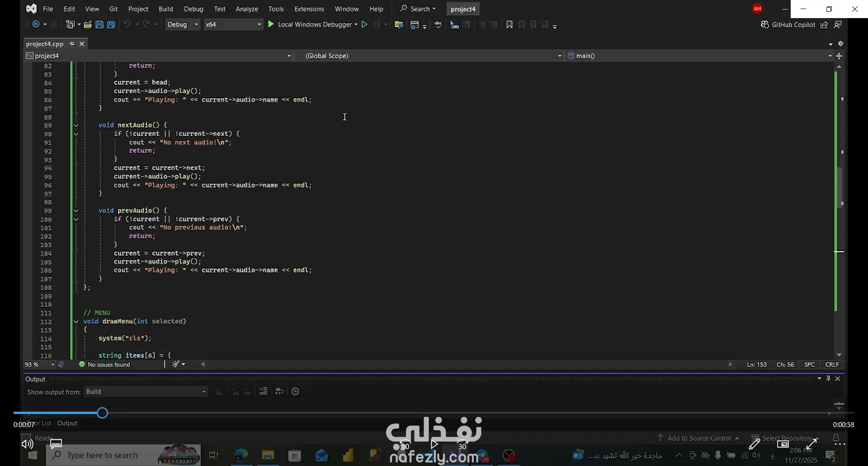Open File Explorer from the taskbar
Viewport: 868px width, 466px height.
coord(268,455)
